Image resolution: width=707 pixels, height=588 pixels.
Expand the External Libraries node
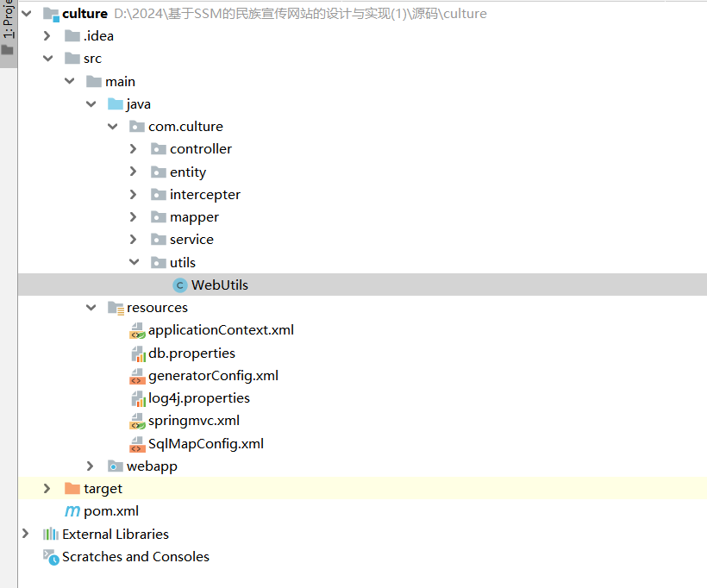26,535
